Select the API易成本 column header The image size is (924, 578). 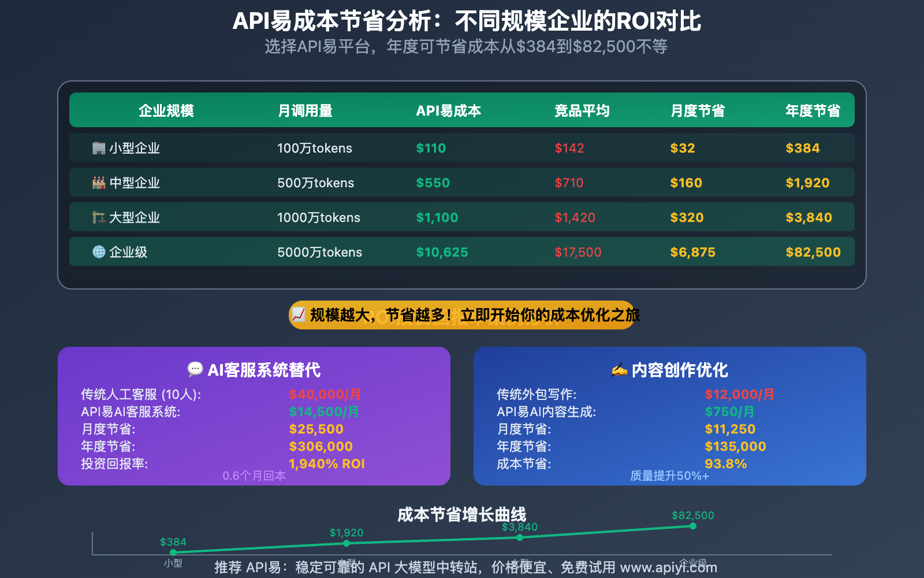pos(449,110)
